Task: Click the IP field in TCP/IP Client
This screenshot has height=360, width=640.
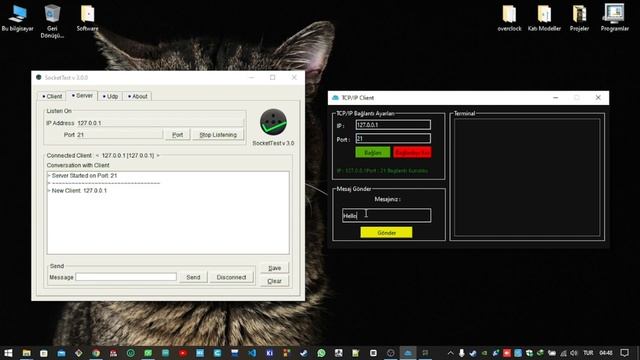Action: [x=393, y=125]
